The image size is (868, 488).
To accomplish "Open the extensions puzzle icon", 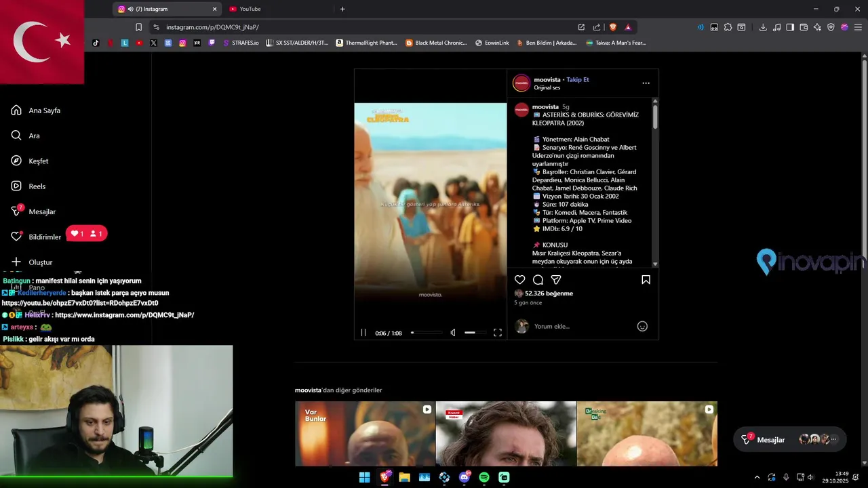I will (728, 27).
